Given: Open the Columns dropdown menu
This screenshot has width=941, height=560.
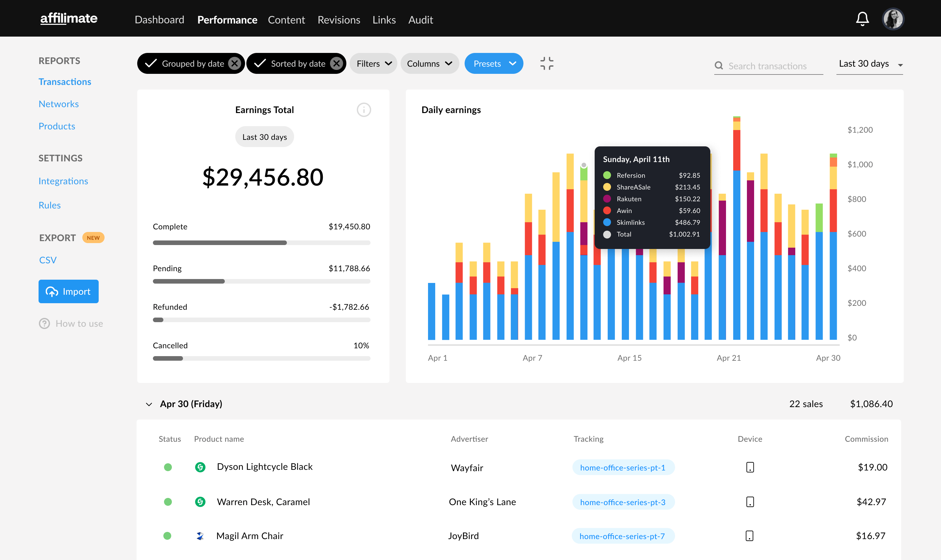Looking at the screenshot, I should (x=429, y=63).
